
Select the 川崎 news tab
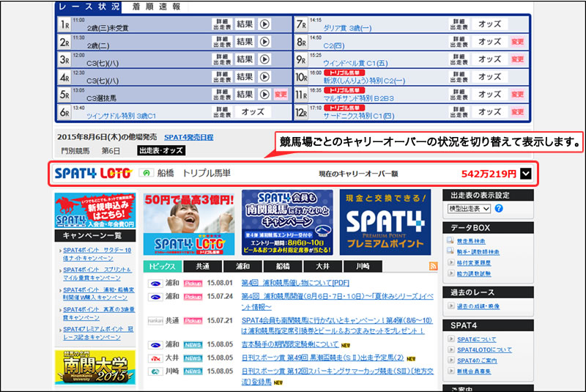click(363, 267)
